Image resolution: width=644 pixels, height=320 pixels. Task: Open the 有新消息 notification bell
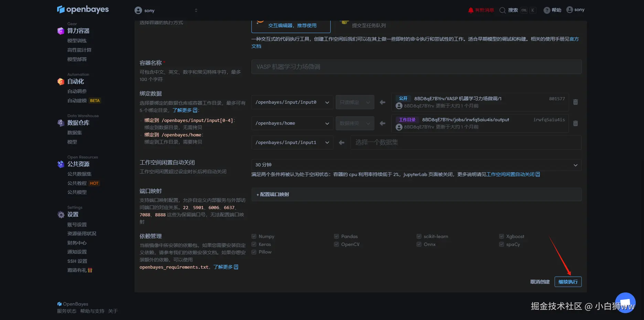pyautogui.click(x=481, y=10)
